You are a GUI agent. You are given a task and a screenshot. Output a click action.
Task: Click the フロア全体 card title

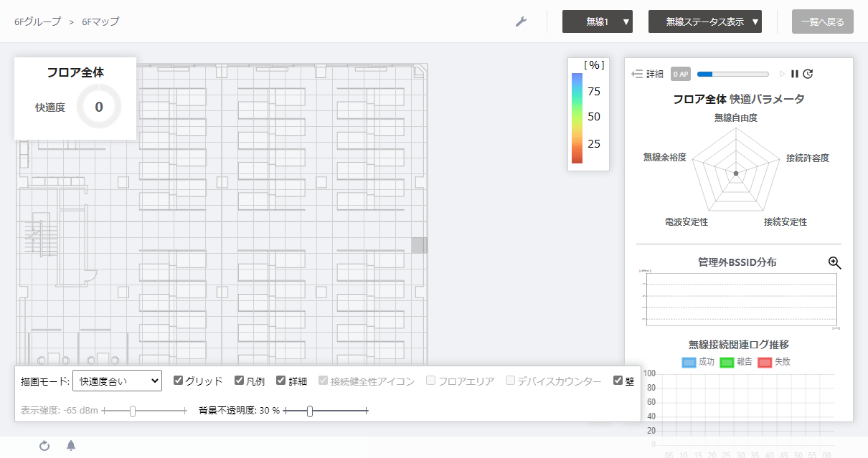coord(75,72)
